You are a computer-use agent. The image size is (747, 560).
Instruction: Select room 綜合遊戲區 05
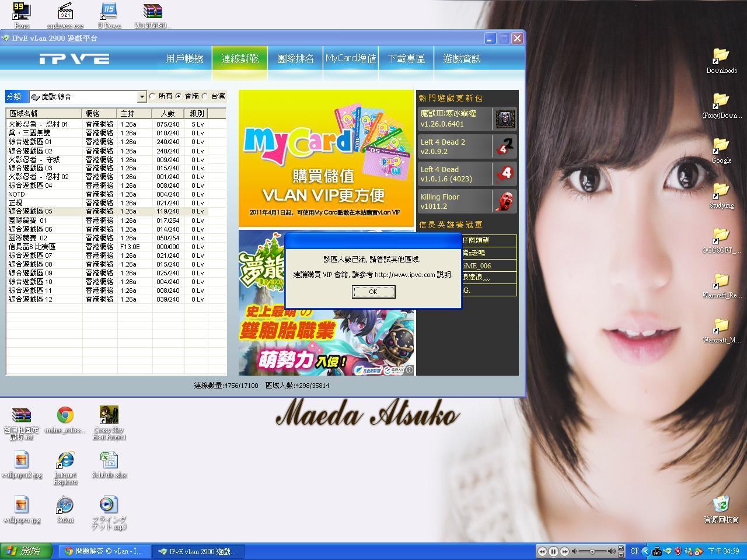107,211
